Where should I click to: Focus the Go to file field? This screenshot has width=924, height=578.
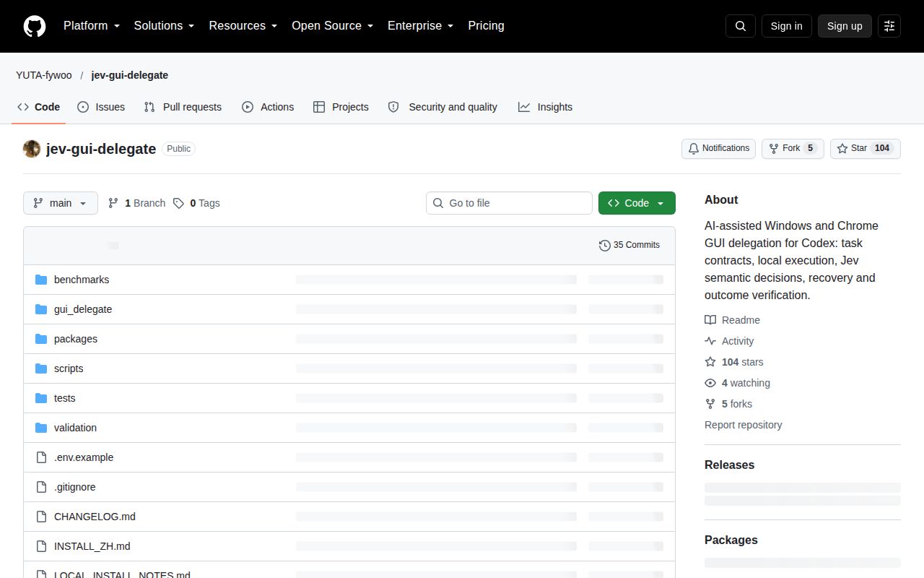point(509,203)
